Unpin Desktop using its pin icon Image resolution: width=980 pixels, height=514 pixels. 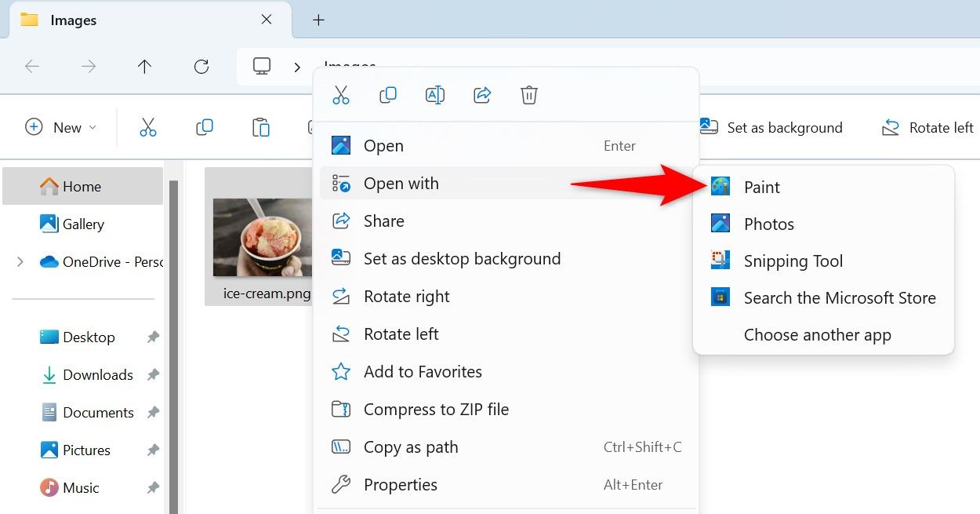tap(153, 337)
